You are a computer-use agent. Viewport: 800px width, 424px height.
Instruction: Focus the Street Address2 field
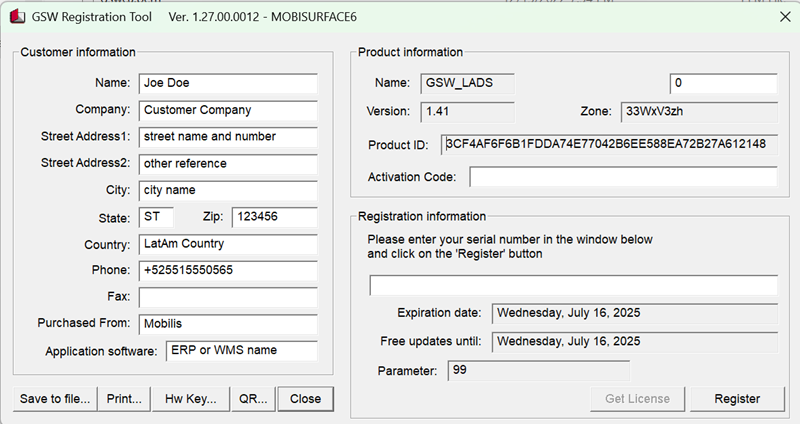227,164
